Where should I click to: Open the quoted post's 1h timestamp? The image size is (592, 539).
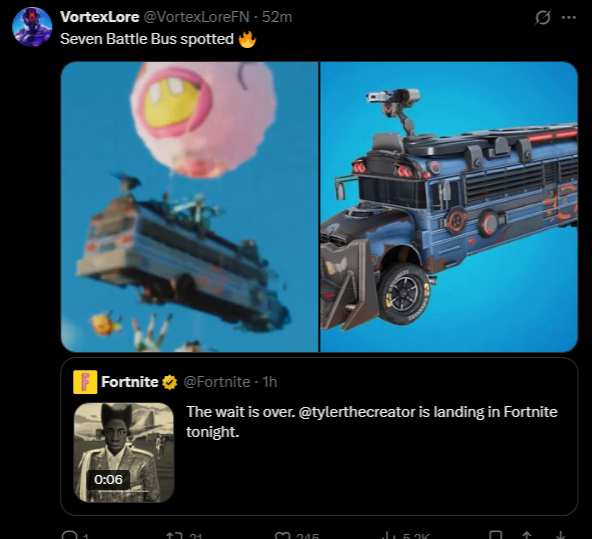[270, 382]
